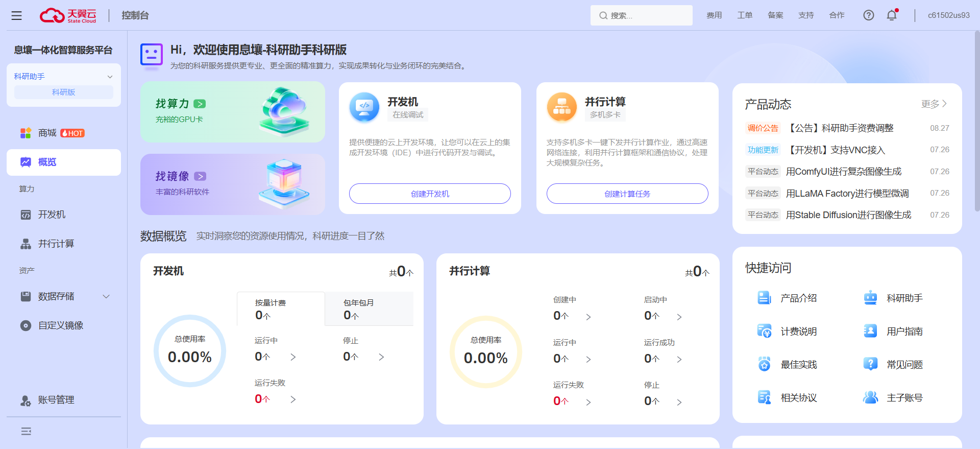Click the 找镜像 software card banner

(233, 184)
